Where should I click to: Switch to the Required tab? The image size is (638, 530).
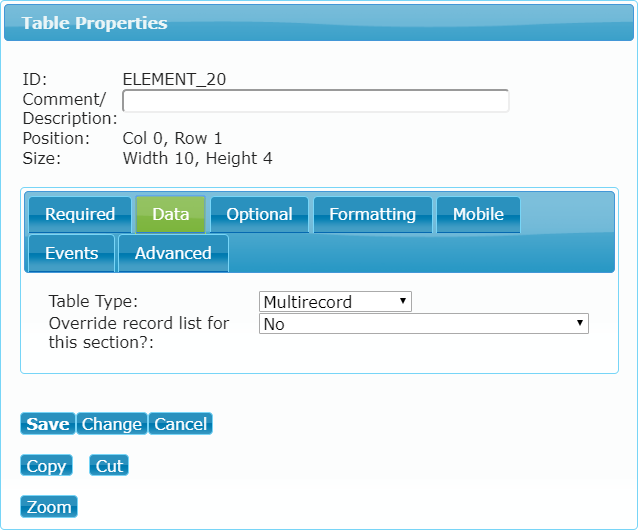80,215
